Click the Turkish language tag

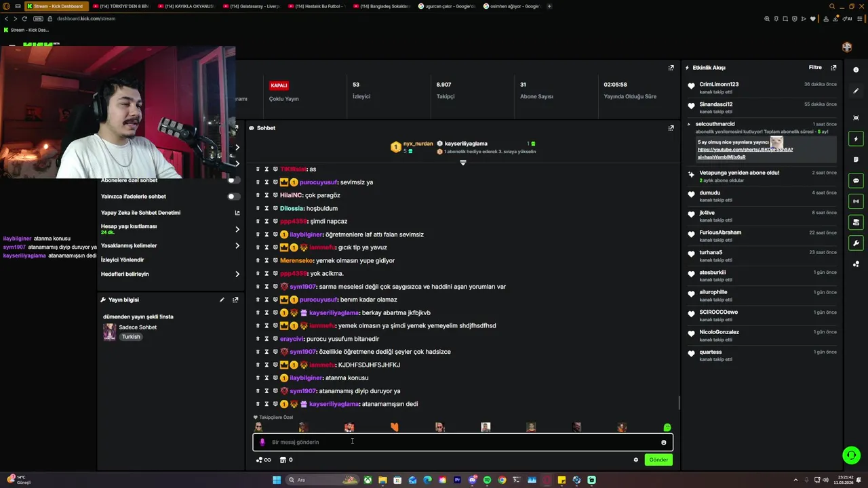pyautogui.click(x=131, y=337)
